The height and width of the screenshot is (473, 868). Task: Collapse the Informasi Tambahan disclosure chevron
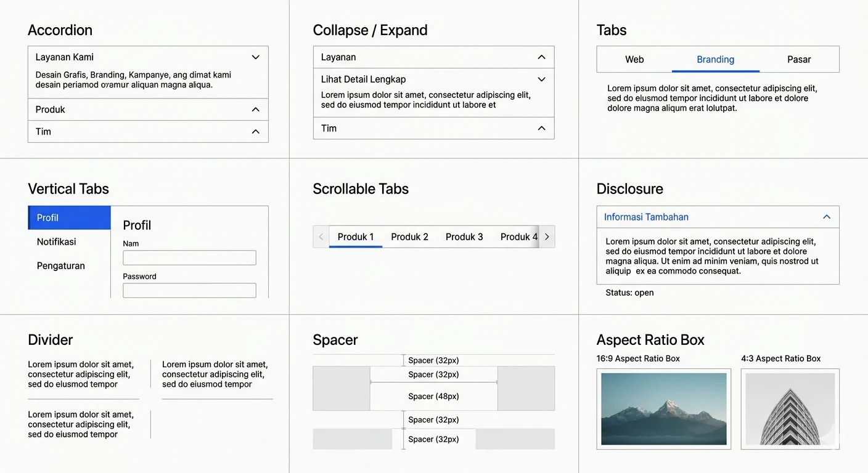coord(827,217)
